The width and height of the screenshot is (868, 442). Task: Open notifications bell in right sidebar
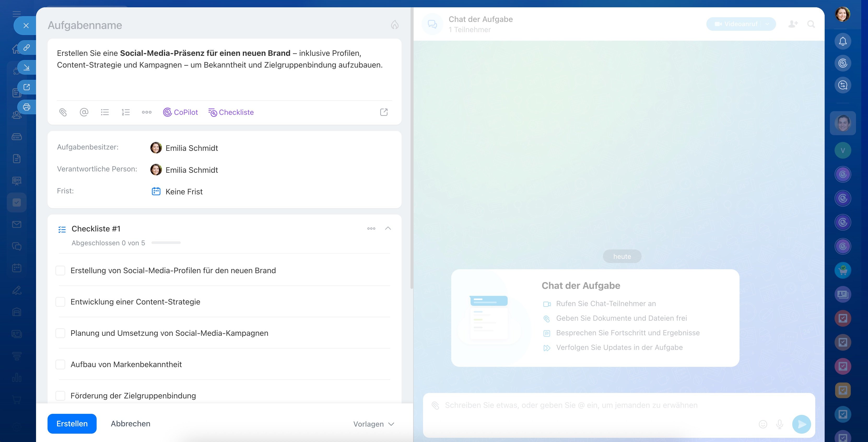843,41
